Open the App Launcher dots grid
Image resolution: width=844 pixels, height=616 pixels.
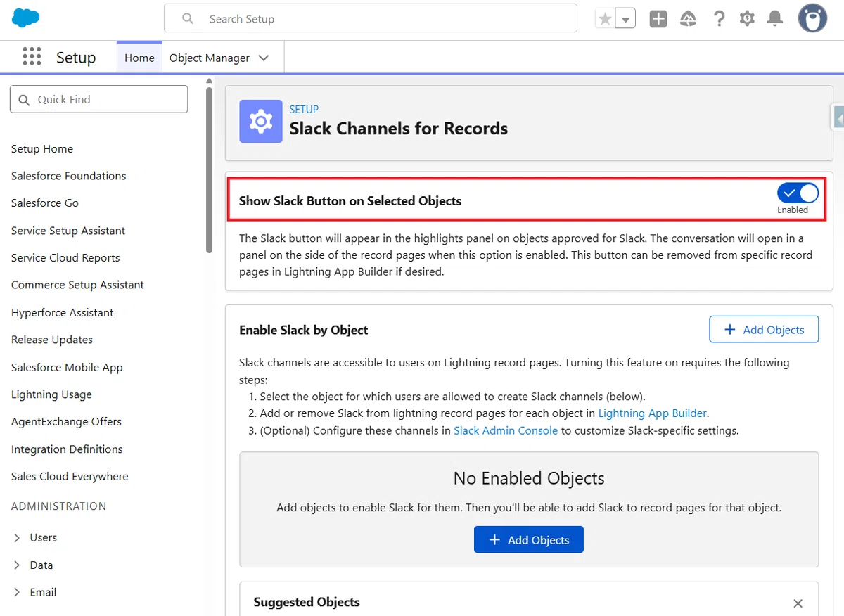pyautogui.click(x=32, y=57)
